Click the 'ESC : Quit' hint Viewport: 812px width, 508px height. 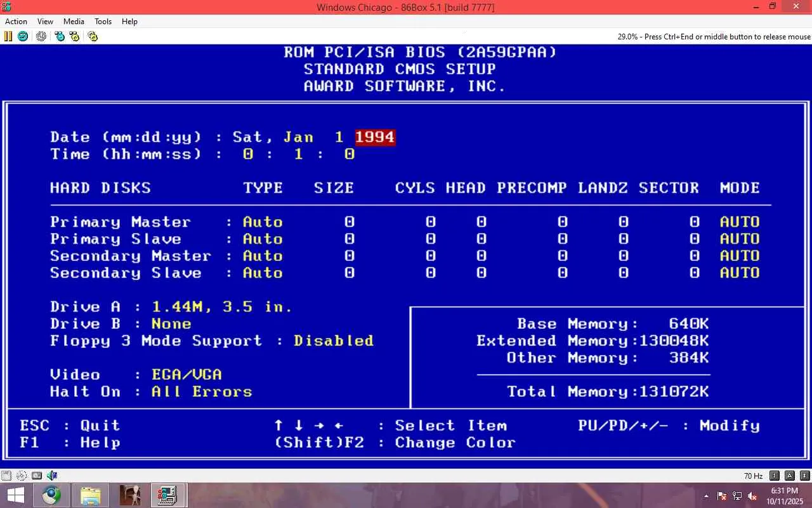coord(70,425)
